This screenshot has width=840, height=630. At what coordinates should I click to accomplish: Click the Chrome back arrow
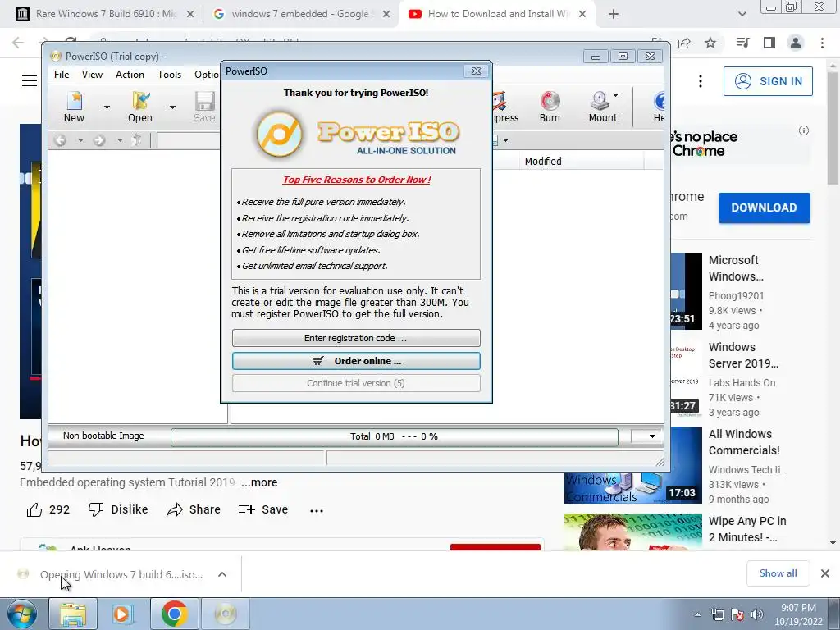pyautogui.click(x=18, y=43)
